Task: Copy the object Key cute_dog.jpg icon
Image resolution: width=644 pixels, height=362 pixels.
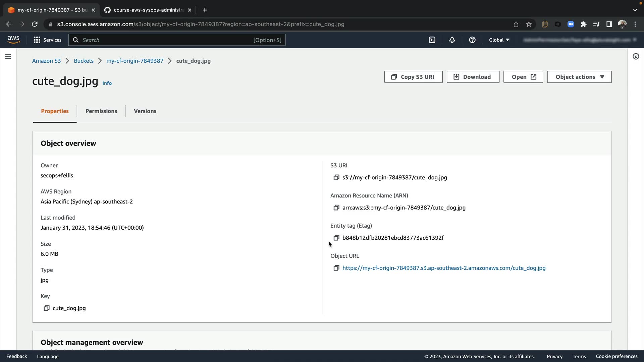Action: click(x=47, y=308)
